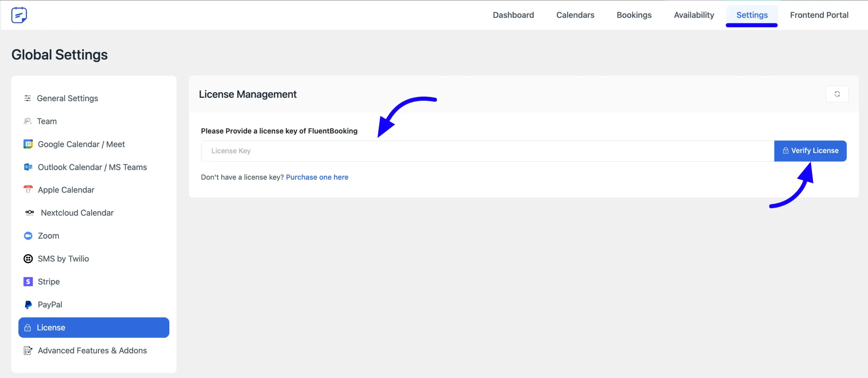Open PayPal payment settings
Screen dimensions: 868x378
(94, 305)
